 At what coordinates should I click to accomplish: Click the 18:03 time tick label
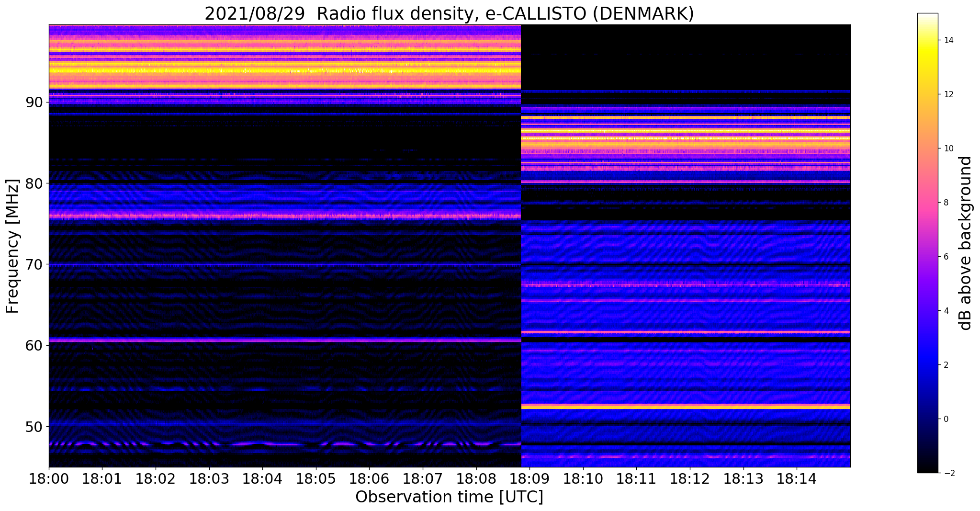coord(209,479)
